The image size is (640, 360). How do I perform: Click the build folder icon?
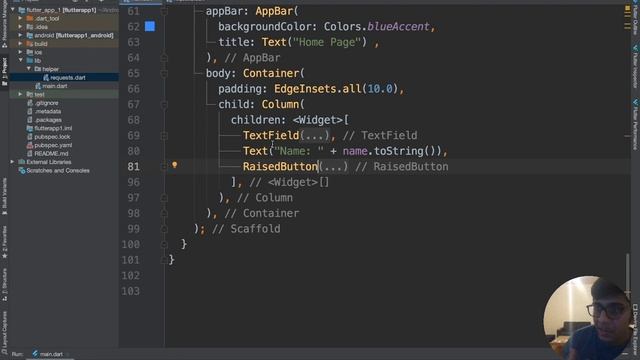[29, 44]
